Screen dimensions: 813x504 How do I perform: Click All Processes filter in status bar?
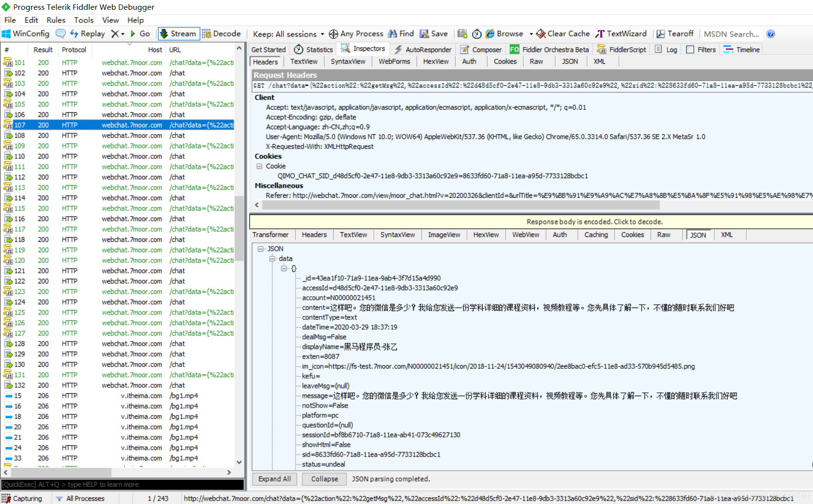point(80,499)
